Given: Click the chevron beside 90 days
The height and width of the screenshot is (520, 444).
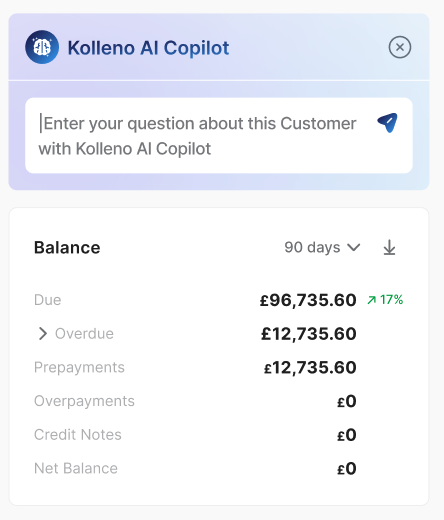Looking at the screenshot, I should pos(353,247).
